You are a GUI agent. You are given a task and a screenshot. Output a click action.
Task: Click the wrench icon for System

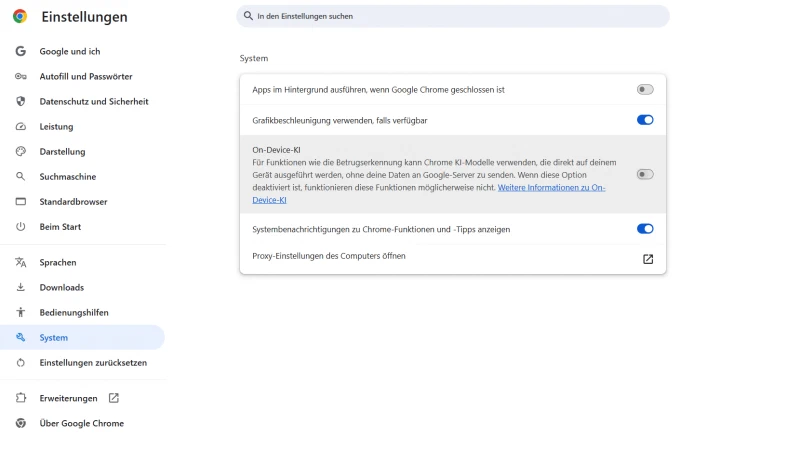[20, 337]
